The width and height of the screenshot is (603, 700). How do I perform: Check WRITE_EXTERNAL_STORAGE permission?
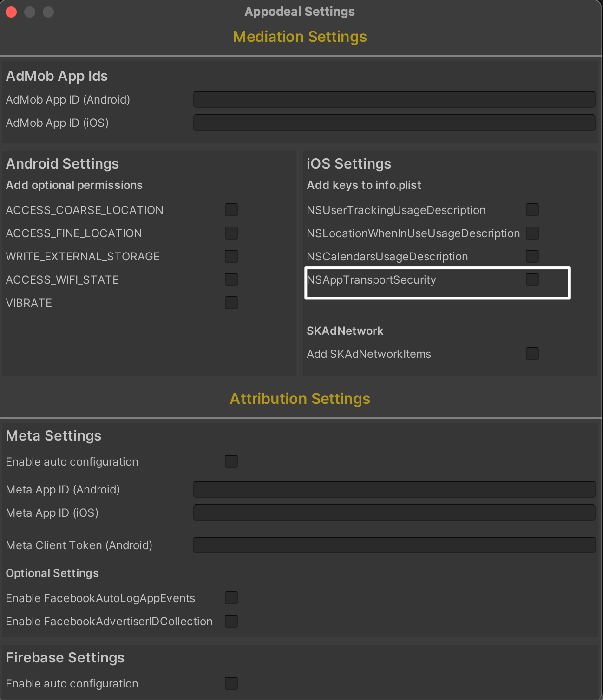(231, 256)
